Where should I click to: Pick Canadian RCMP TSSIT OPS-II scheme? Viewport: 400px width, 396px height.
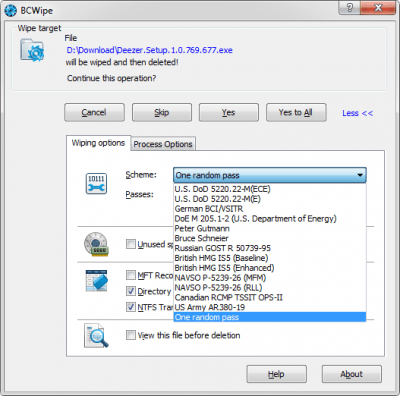pyautogui.click(x=270, y=297)
